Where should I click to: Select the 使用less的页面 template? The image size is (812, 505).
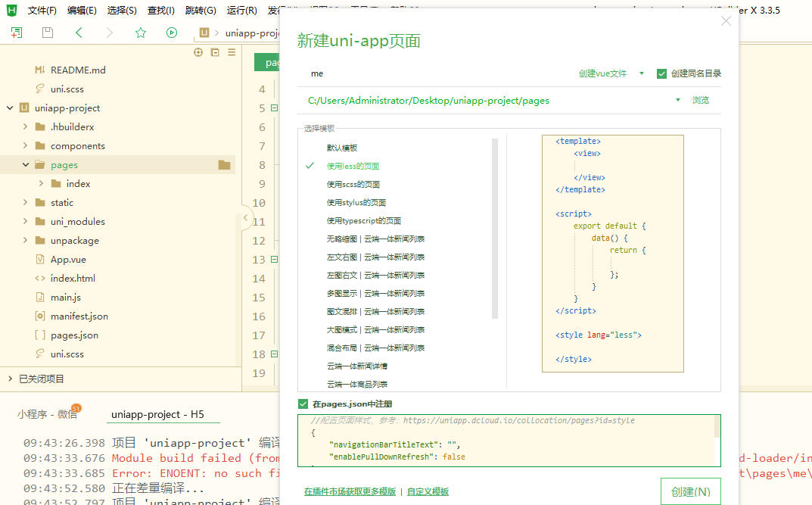click(353, 167)
